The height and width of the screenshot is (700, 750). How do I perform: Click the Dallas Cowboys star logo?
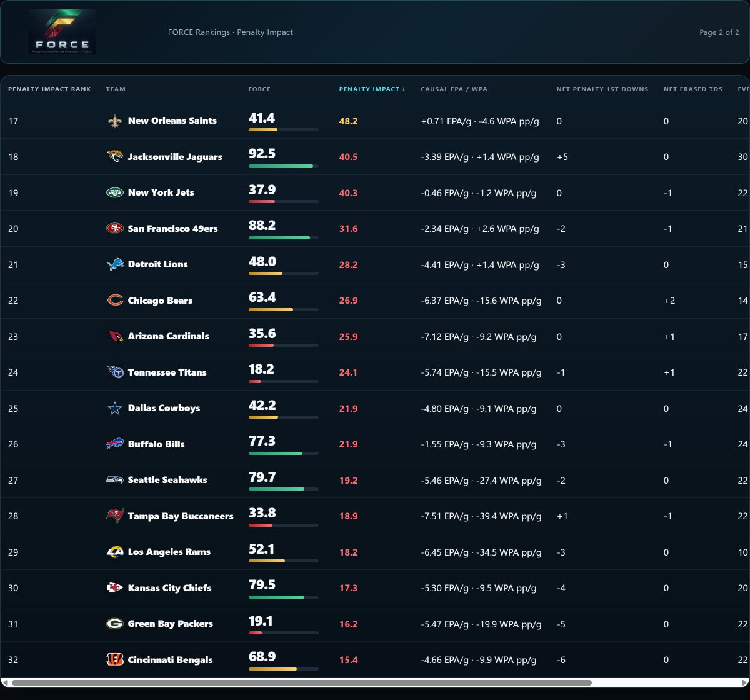(x=115, y=408)
